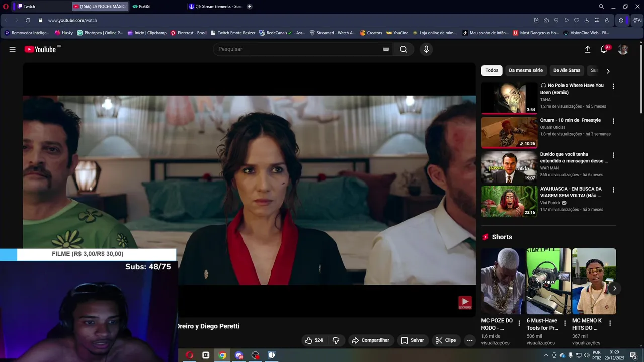Click the Compartilhar share button

point(370,340)
